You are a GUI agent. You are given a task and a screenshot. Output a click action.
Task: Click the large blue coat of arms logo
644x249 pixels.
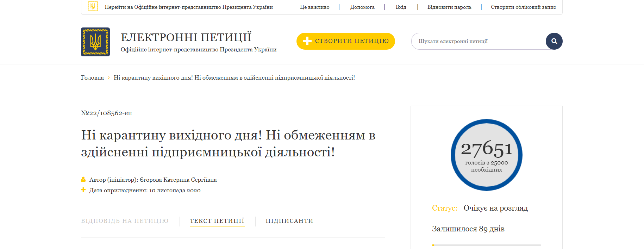[x=95, y=42]
